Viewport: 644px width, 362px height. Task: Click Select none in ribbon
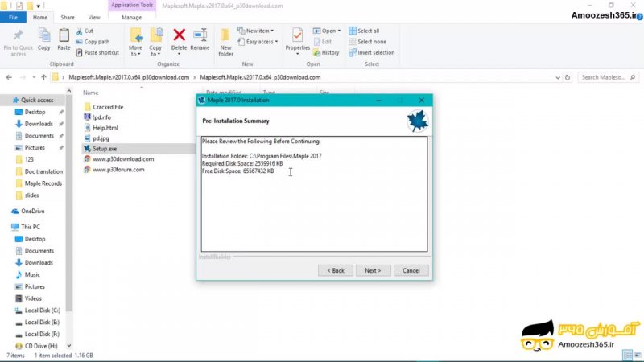coord(367,42)
